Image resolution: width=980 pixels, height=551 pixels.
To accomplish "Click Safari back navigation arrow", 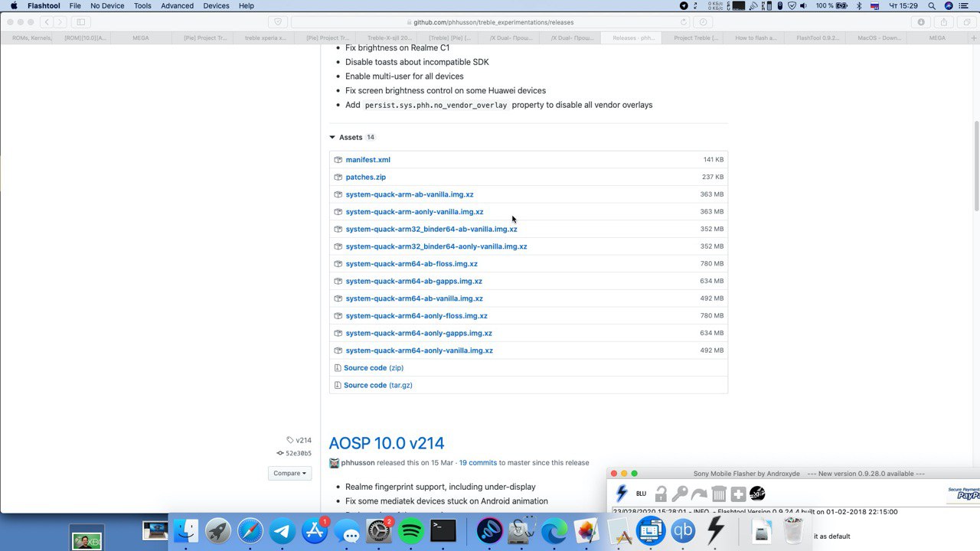I will point(46,22).
